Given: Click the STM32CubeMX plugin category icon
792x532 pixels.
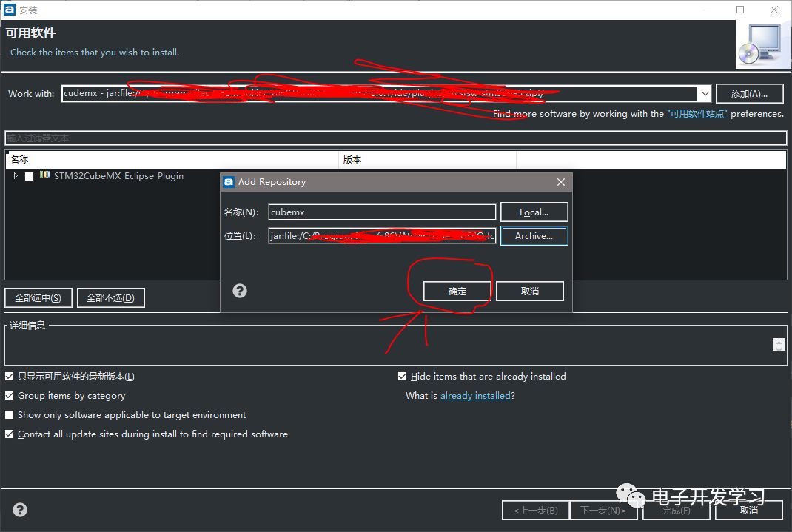Looking at the screenshot, I should tap(45, 175).
